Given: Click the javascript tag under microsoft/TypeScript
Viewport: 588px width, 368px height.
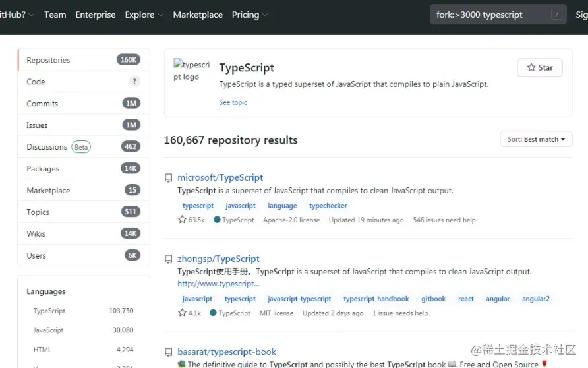Looking at the screenshot, I should tap(241, 206).
